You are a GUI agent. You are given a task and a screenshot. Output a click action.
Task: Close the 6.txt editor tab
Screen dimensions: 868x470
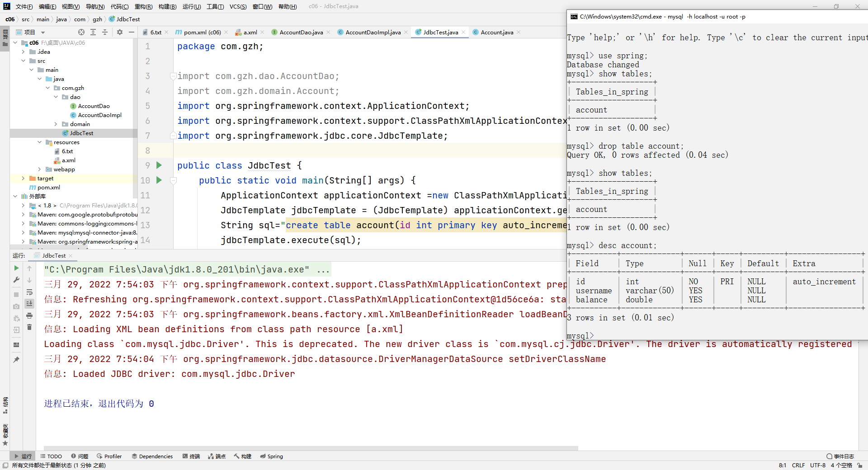167,32
